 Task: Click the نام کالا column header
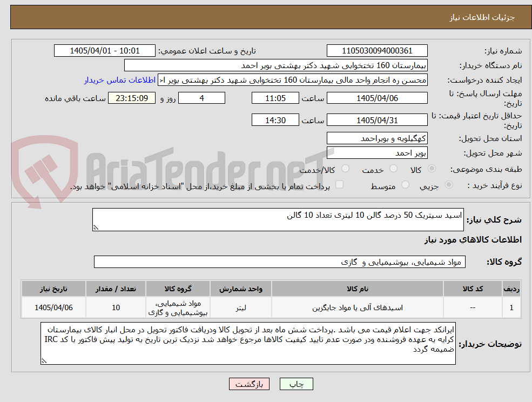[x=357, y=289]
